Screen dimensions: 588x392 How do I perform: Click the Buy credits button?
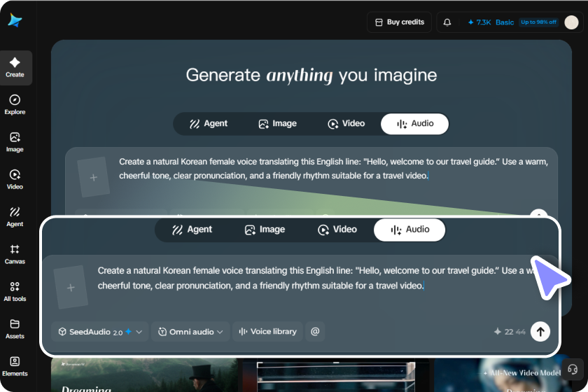pos(400,22)
